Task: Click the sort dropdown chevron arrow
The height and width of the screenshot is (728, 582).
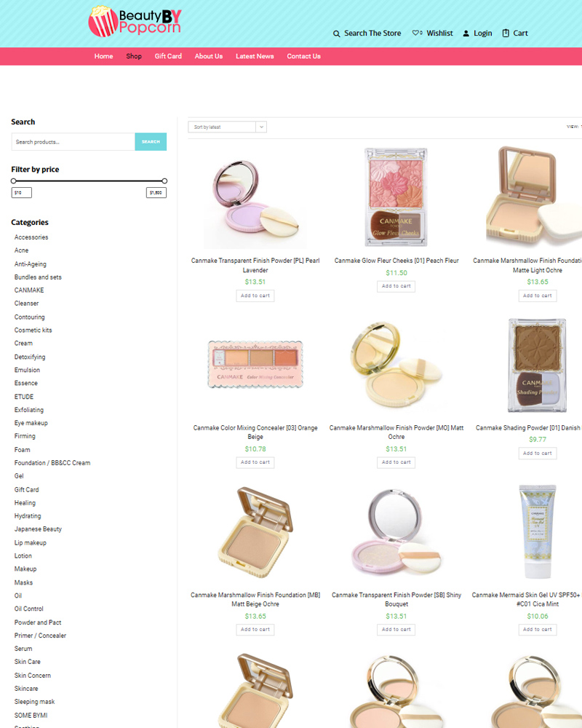Action: pyautogui.click(x=261, y=127)
